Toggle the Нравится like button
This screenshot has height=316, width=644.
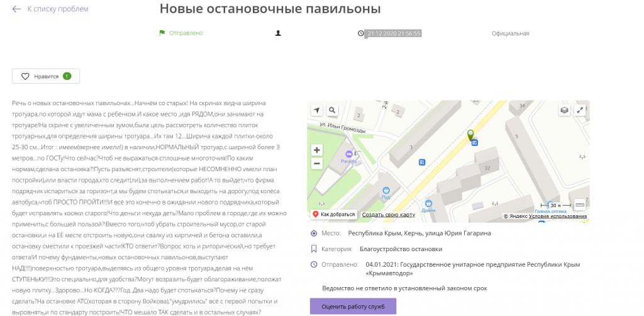click(46, 76)
